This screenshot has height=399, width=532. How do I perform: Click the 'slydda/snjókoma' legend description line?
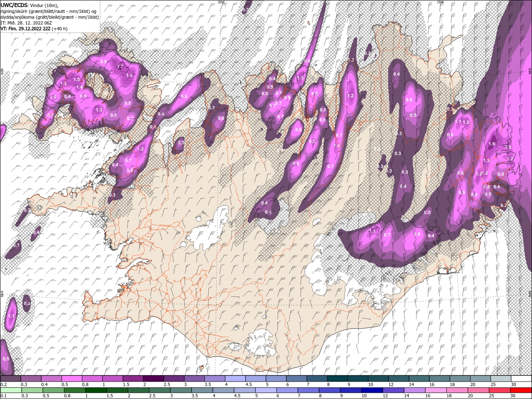pos(49,17)
